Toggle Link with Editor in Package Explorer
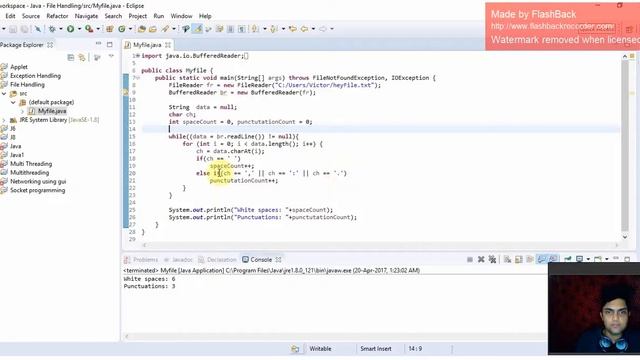Screen dimensions: 640x360 (x=82, y=58)
